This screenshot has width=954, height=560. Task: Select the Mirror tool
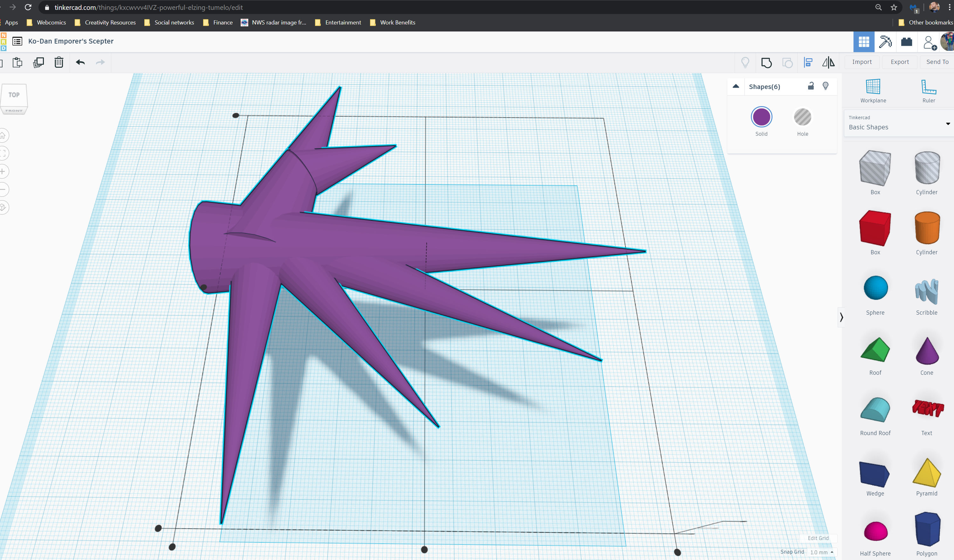(x=828, y=62)
